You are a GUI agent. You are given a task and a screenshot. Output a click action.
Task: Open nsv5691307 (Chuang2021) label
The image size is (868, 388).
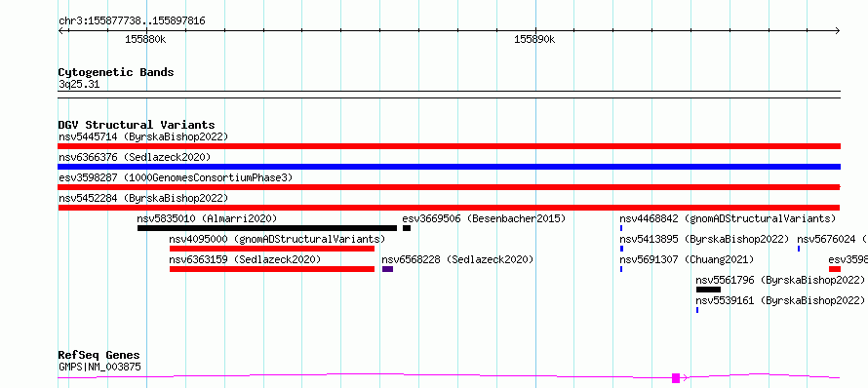pyautogui.click(x=687, y=259)
